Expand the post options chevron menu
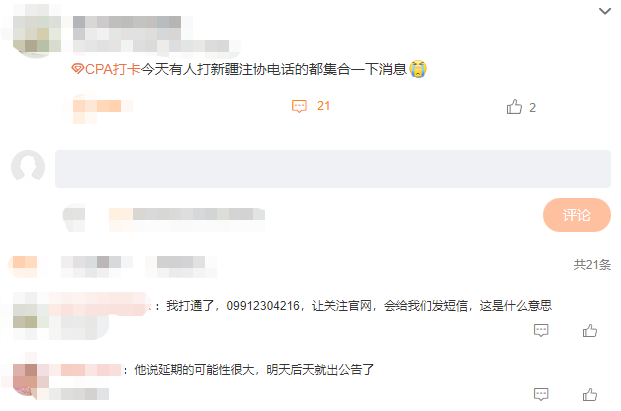The image size is (621, 411). click(604, 11)
